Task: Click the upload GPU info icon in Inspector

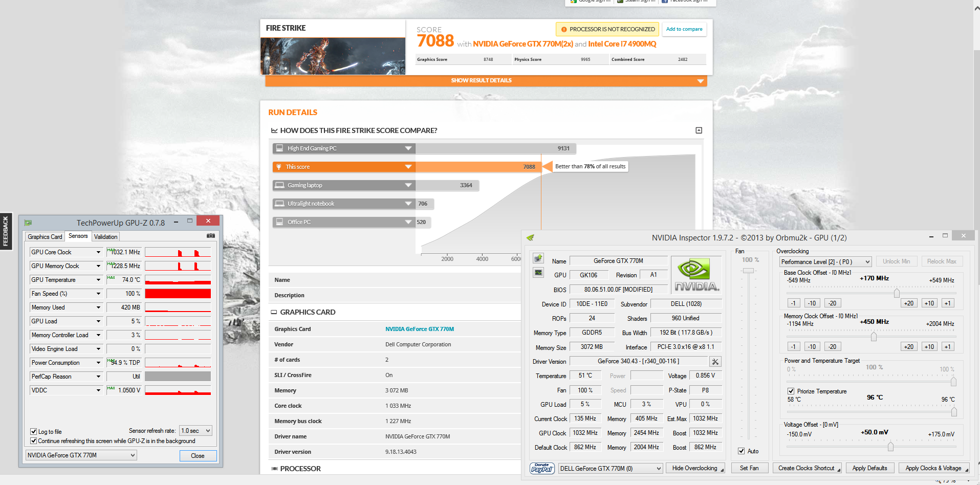Action: [x=538, y=258]
